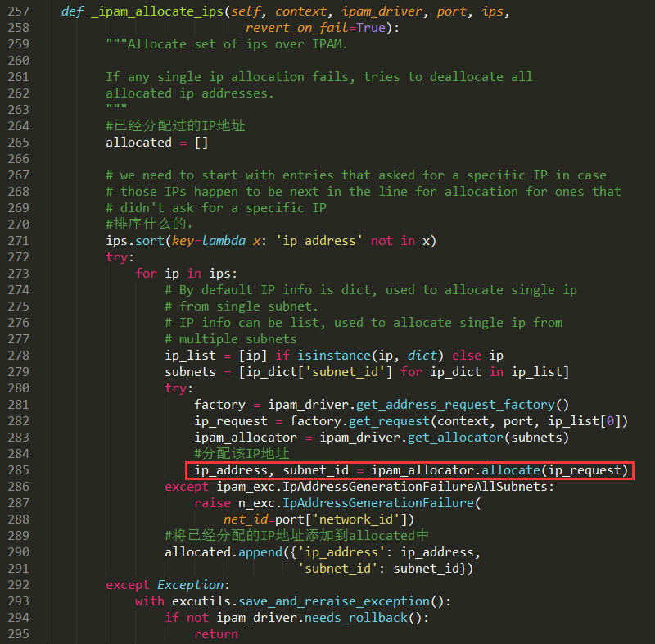The height and width of the screenshot is (644, 655).
Task: Click the comment '# from single subnet.' on line 275
Action: [x=242, y=306]
